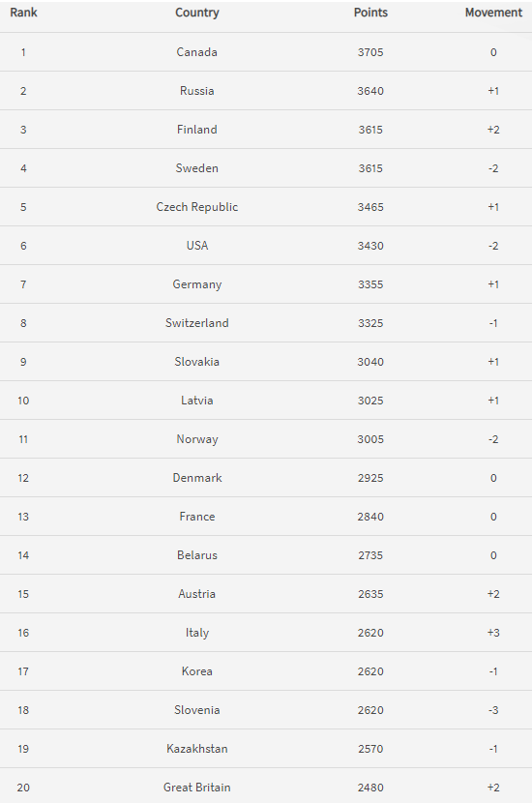This screenshot has height=803, width=532.
Task: Select the Canada row name
Action: [197, 52]
